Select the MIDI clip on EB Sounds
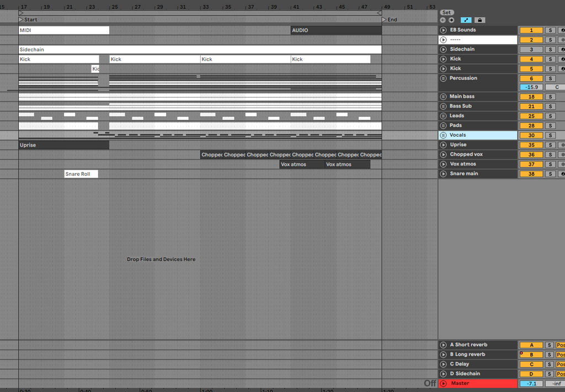The height and width of the screenshot is (392, 565). pos(64,30)
